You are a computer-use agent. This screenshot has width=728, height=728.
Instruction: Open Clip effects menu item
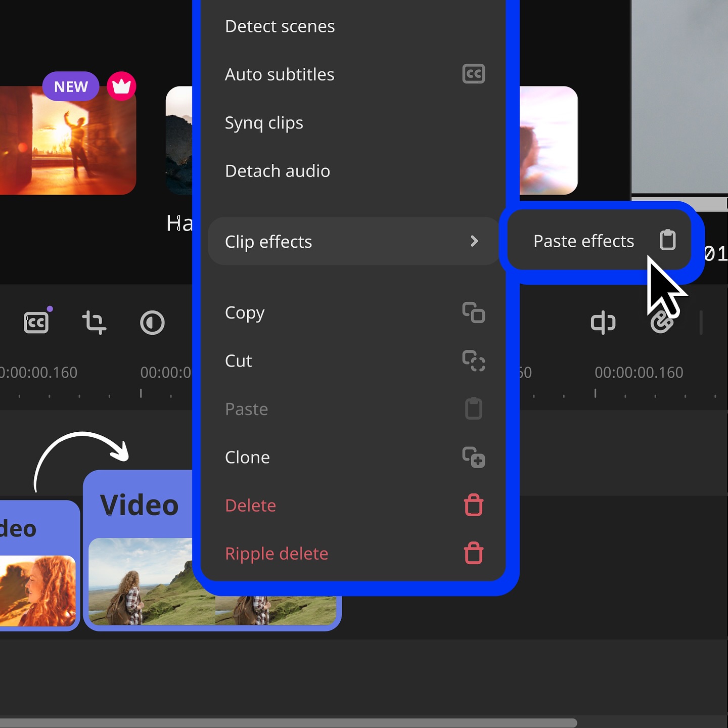(x=353, y=241)
